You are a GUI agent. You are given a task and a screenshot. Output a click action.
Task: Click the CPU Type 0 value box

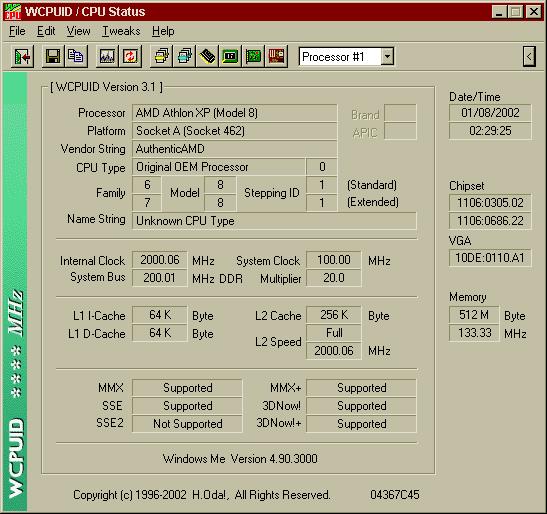point(322,167)
